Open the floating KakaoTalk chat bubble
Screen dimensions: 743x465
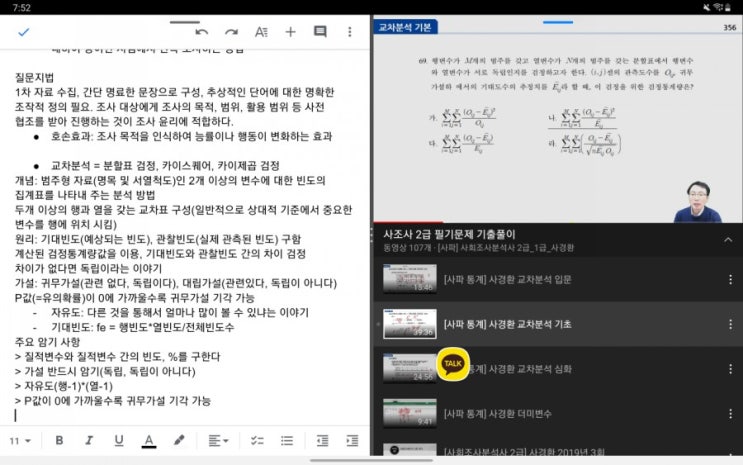click(453, 364)
